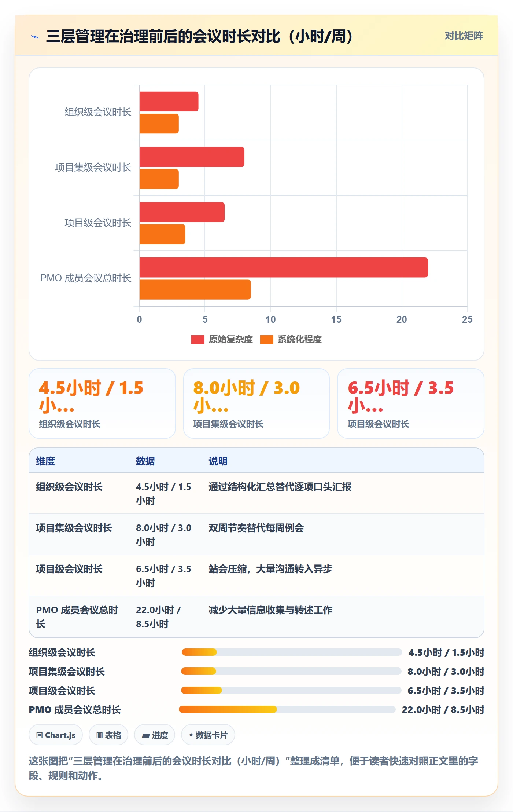This screenshot has width=513, height=812.
Task: Click the caption paragraph starting 这张图把
Action: point(254,768)
